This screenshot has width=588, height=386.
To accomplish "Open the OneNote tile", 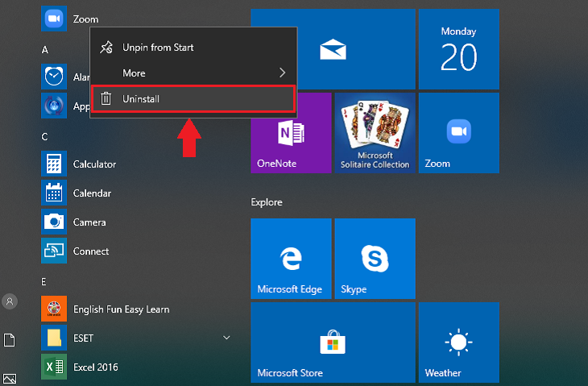I will pyautogui.click(x=291, y=133).
